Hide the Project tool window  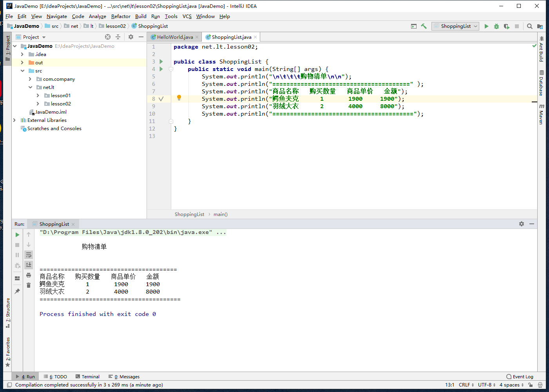point(141,37)
